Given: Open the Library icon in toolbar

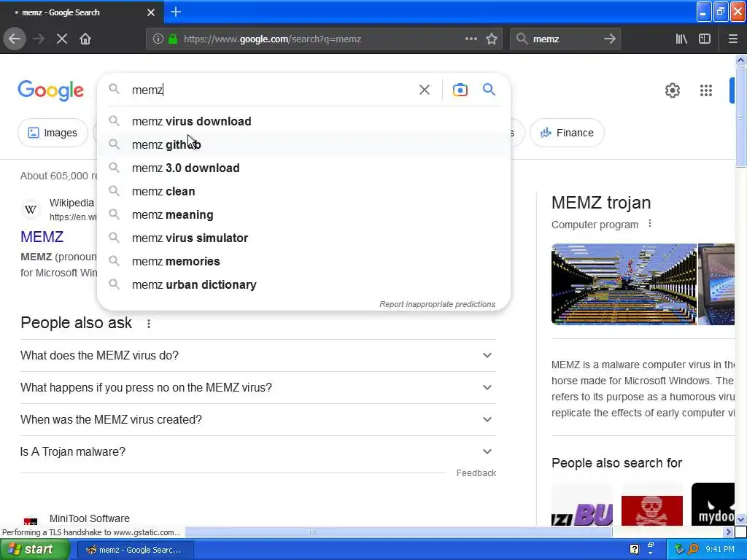Looking at the screenshot, I should click(681, 39).
